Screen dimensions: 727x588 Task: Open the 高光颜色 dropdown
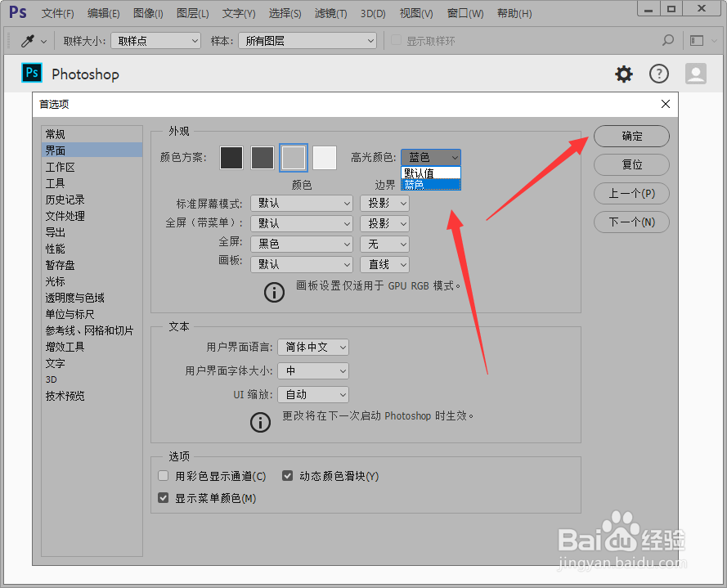coord(431,158)
